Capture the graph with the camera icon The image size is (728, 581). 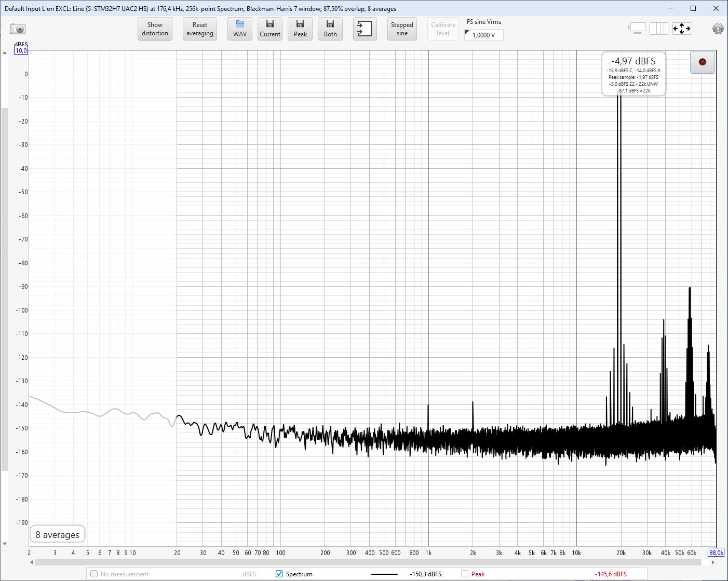[18, 29]
